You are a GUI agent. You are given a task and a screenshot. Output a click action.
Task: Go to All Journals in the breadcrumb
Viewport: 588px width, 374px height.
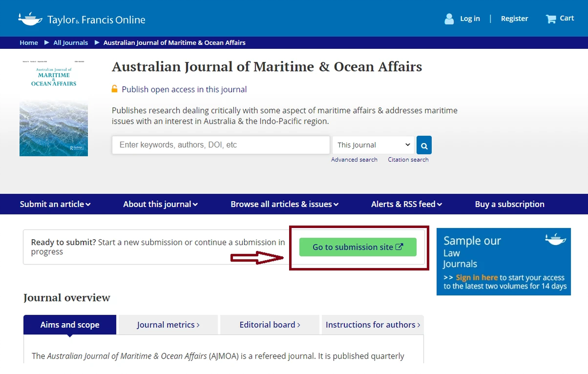point(71,43)
